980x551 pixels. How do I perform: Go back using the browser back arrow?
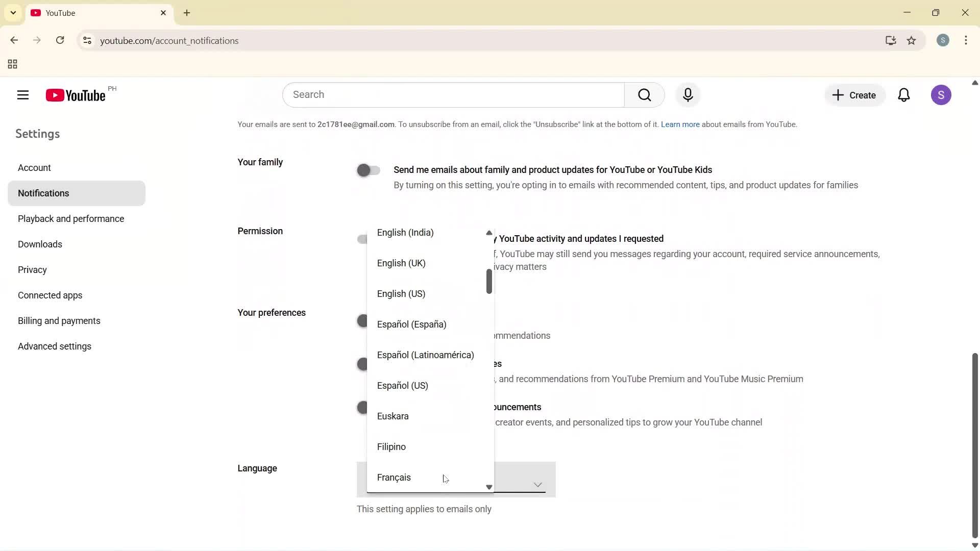pyautogui.click(x=14, y=40)
